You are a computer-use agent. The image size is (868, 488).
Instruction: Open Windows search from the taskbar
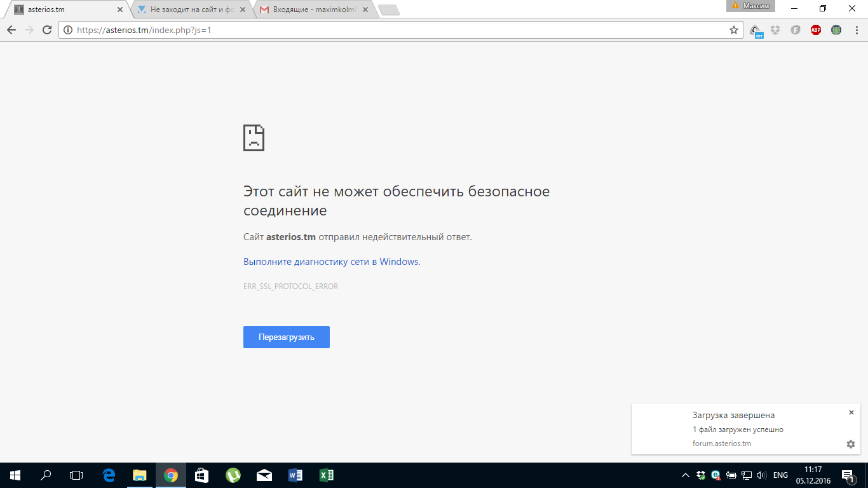[46, 475]
